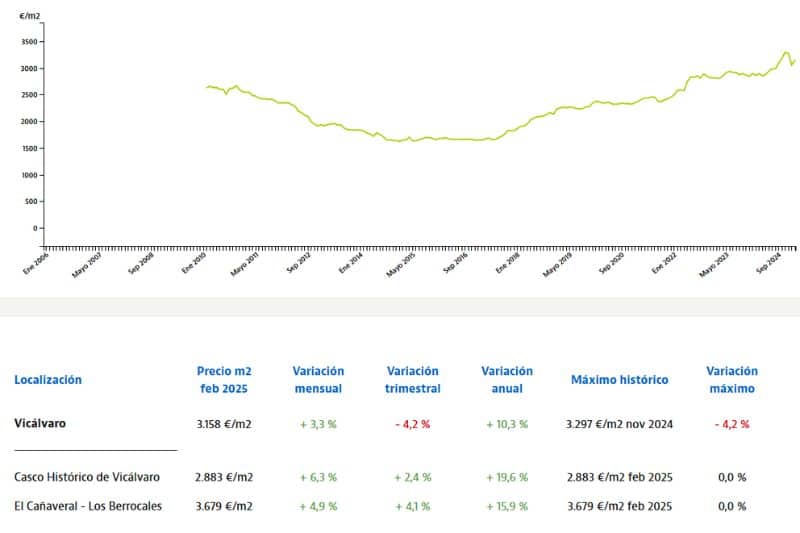The image size is (800, 533).
Task: Select the Precio m2 feb 2025 header
Action: pos(224,380)
